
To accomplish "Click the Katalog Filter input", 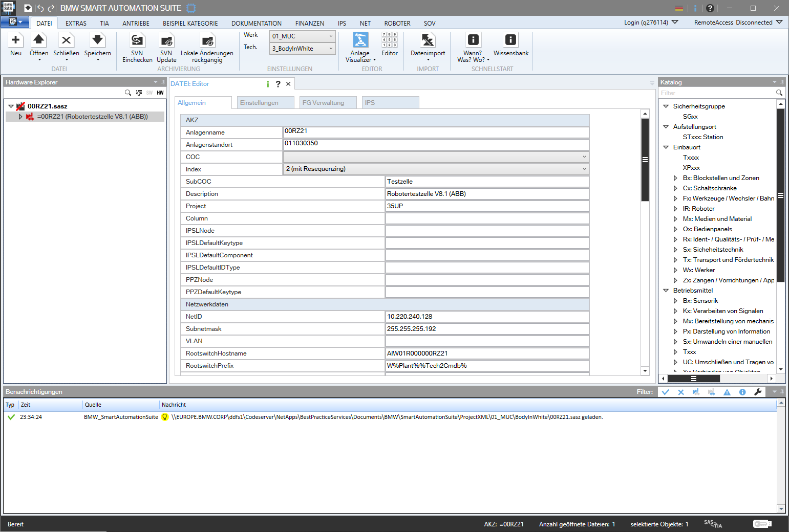I will tap(717, 93).
